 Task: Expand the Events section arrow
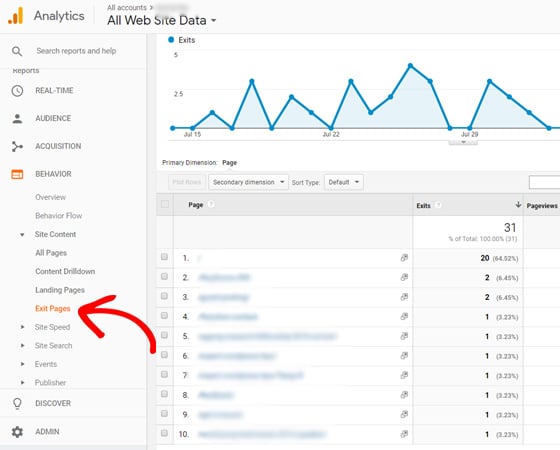click(x=22, y=364)
